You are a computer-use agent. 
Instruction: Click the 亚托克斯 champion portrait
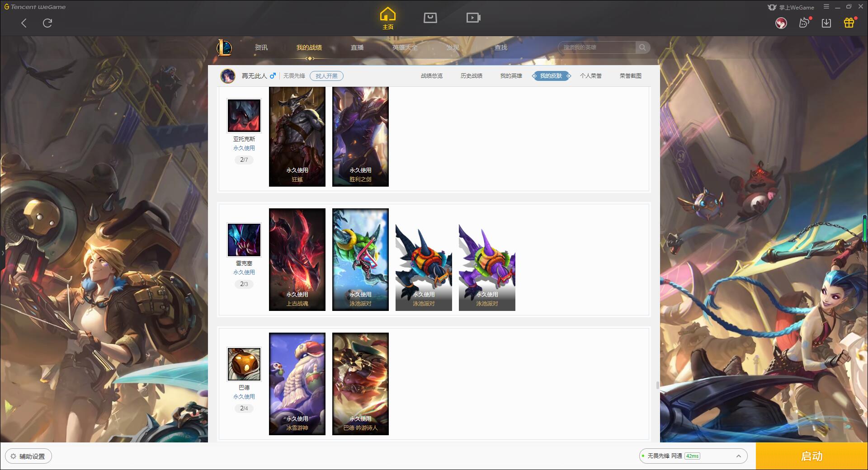coord(244,116)
